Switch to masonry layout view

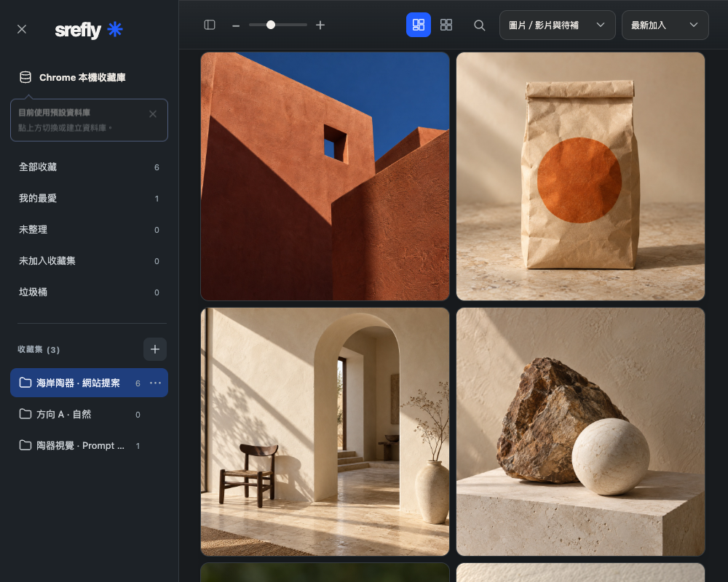pyautogui.click(x=419, y=25)
